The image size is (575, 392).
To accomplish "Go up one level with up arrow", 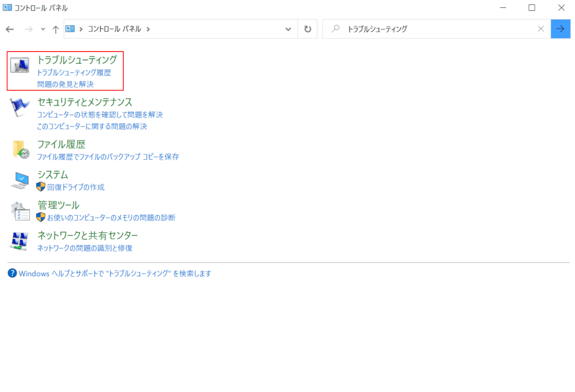I will pyautogui.click(x=55, y=29).
